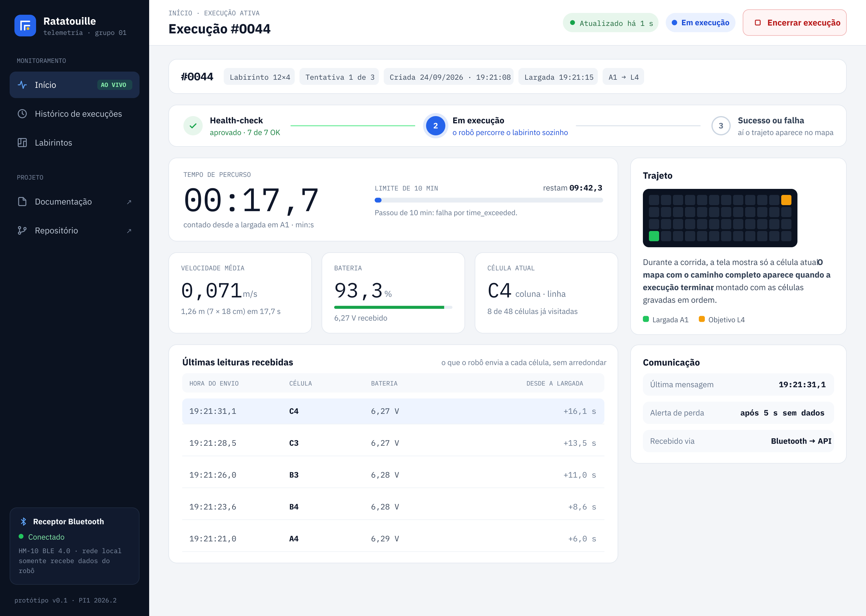Select the reading row for cell C3
This screenshot has width=866, height=616.
393,443
